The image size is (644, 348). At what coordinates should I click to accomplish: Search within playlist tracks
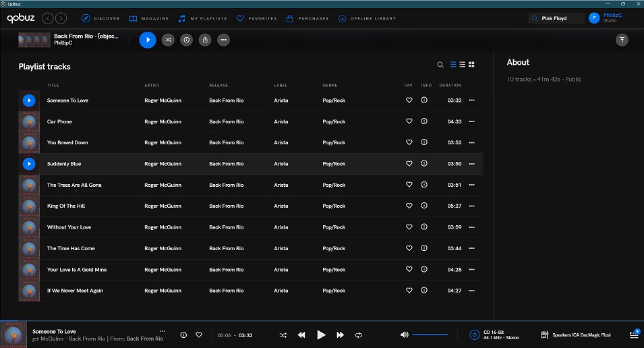pos(440,65)
